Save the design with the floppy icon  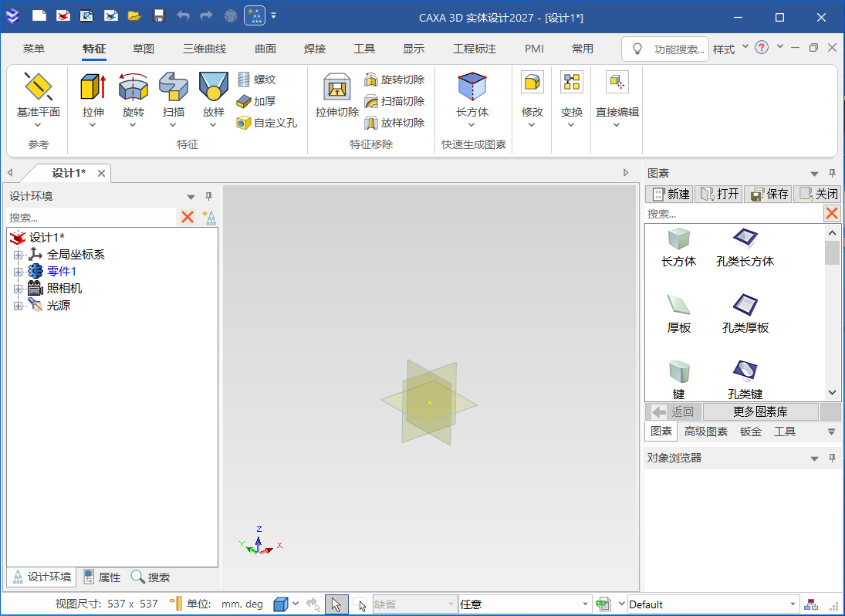(158, 15)
